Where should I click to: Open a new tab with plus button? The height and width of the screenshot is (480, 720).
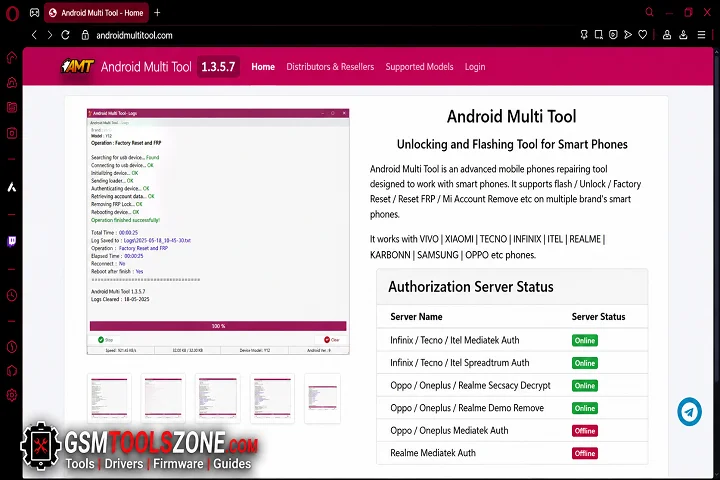point(157,13)
